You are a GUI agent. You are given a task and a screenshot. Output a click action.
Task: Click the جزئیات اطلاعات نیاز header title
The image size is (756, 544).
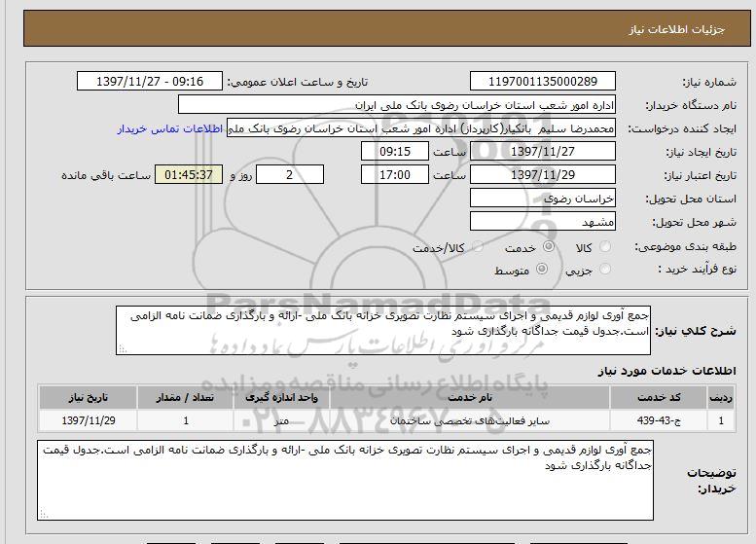pos(676,29)
